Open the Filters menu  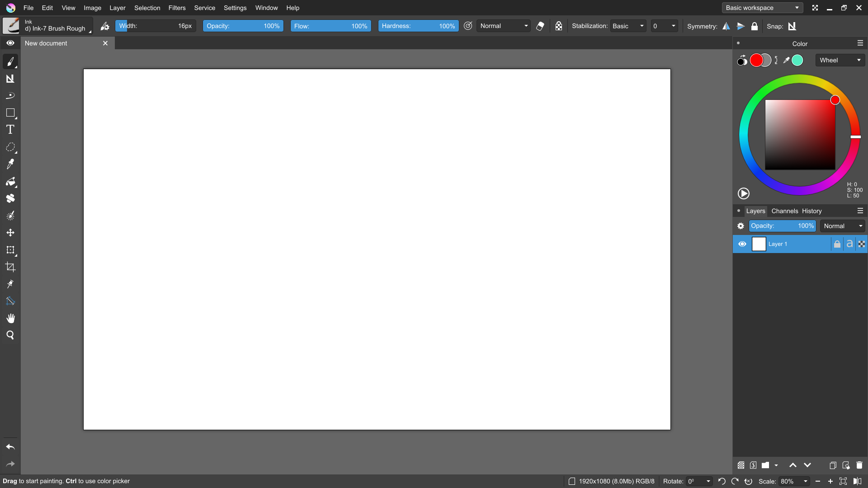point(177,8)
